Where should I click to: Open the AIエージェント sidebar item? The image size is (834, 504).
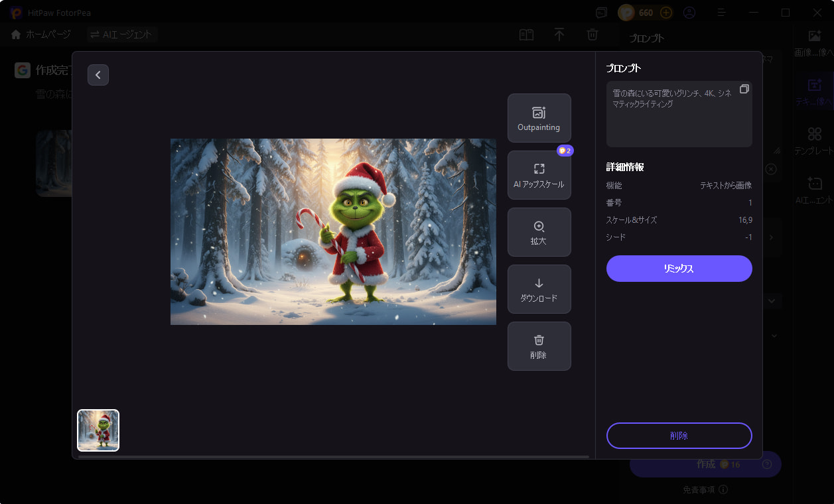coord(814,191)
